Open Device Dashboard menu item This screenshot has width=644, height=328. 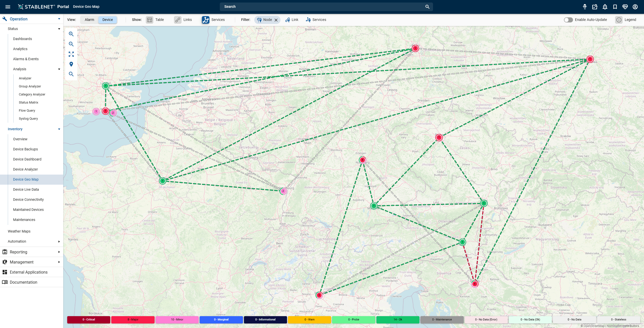tap(27, 159)
